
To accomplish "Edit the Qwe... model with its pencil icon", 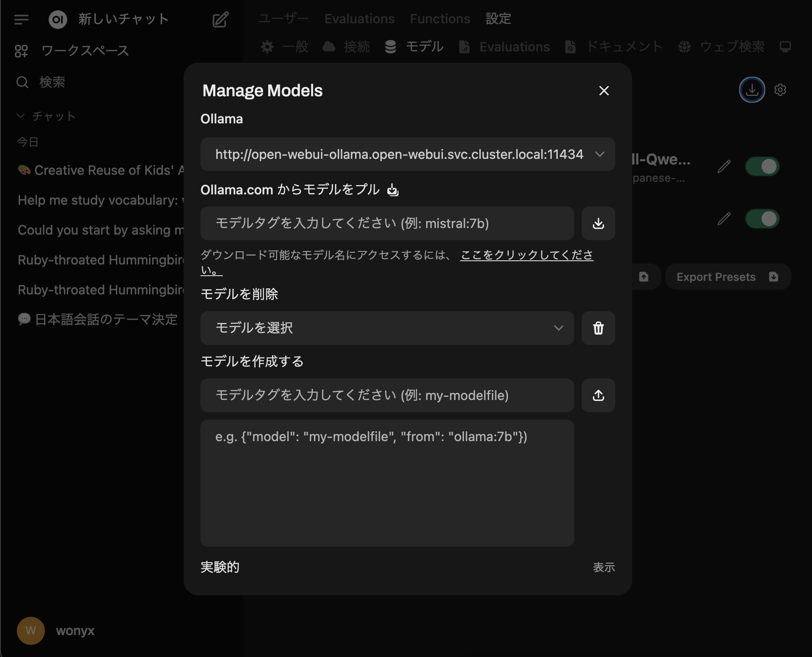I will tap(724, 166).
